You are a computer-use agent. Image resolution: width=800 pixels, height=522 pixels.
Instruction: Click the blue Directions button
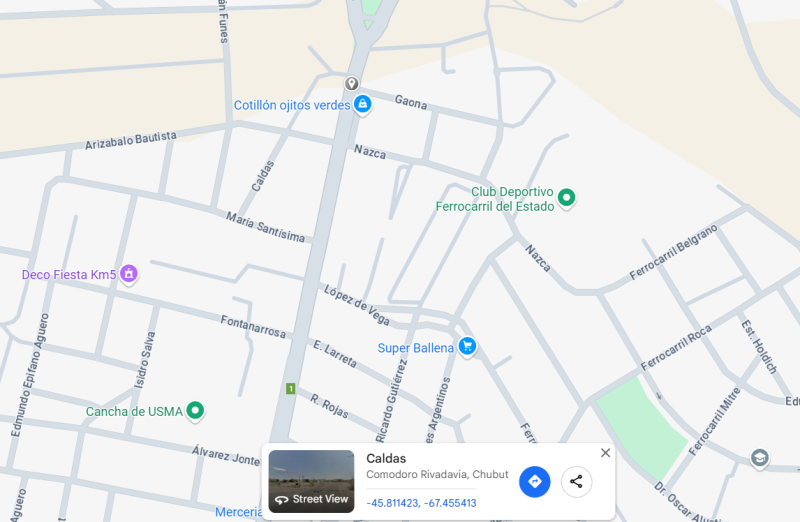pos(534,481)
